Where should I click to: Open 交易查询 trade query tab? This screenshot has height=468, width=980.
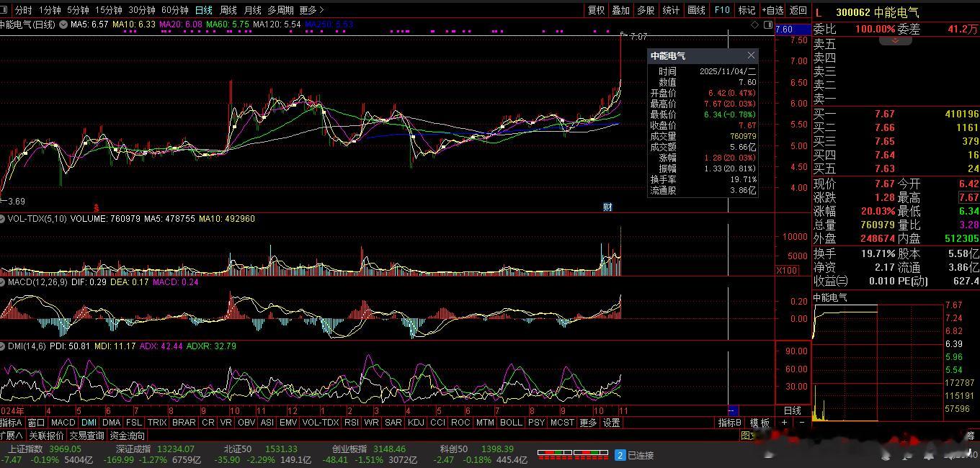tap(86, 436)
